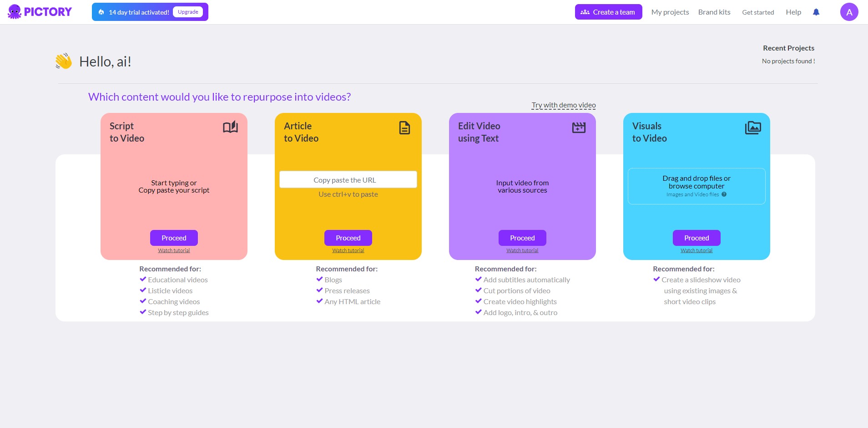Watch tutorial for Edit Video using Text
Image resolution: width=868 pixels, height=428 pixels.
point(522,250)
